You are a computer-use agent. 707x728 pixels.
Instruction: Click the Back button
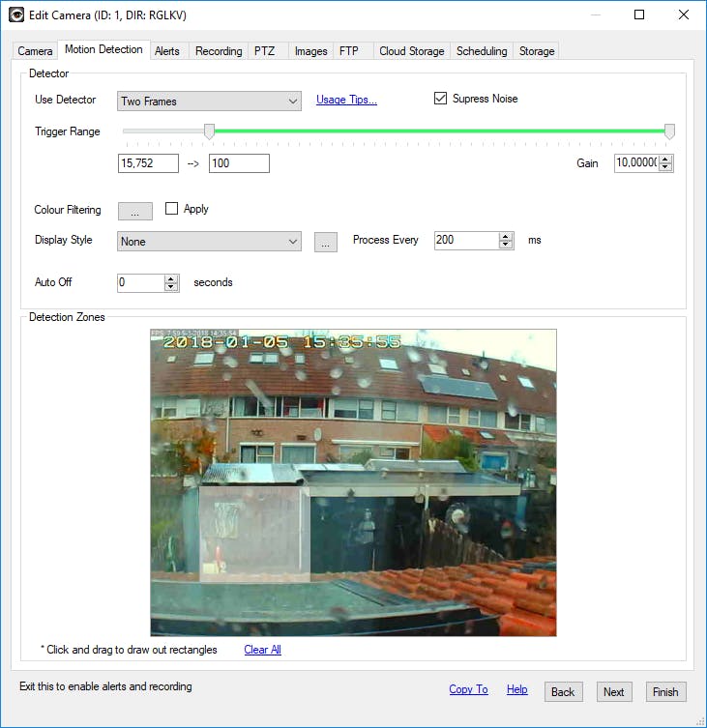tap(563, 692)
